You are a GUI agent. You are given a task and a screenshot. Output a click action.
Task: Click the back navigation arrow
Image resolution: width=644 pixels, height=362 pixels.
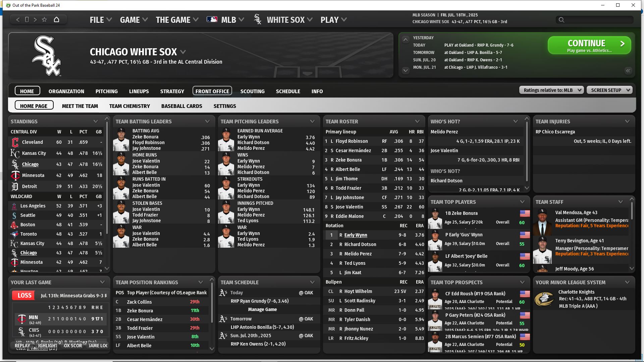[x=18, y=19]
